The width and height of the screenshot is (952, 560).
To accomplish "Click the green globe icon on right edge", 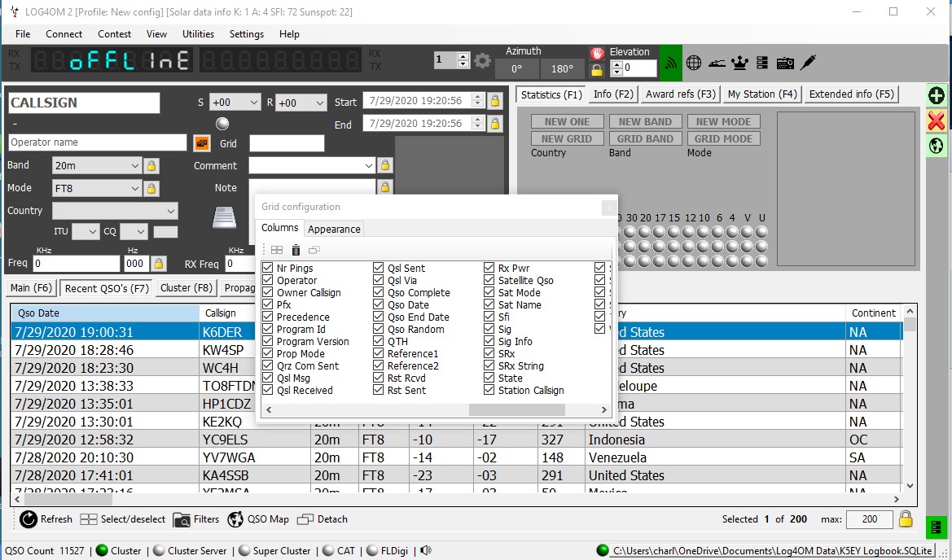I will [937, 146].
